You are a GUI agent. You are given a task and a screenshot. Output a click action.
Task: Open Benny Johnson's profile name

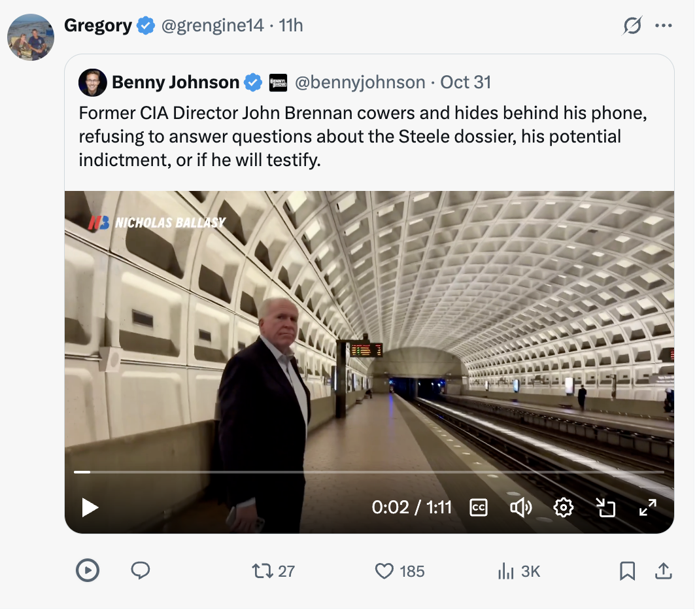(x=175, y=82)
